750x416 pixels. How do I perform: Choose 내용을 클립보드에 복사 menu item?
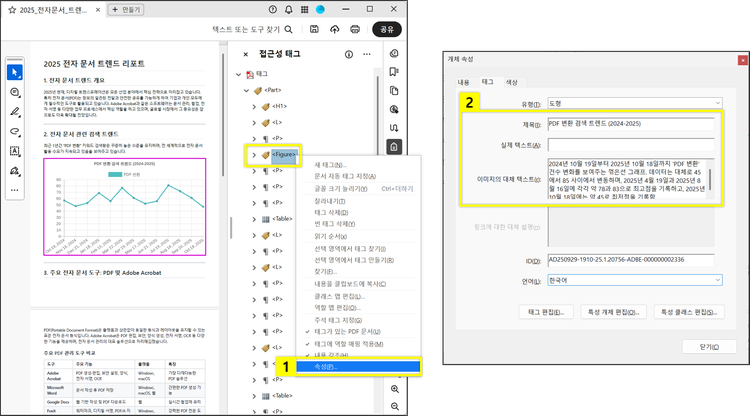[x=350, y=284]
